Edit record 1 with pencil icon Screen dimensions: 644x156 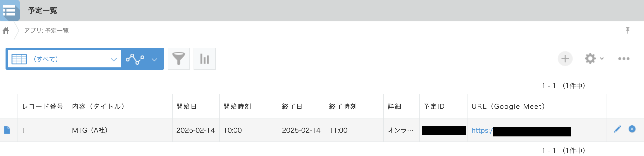pos(617,129)
